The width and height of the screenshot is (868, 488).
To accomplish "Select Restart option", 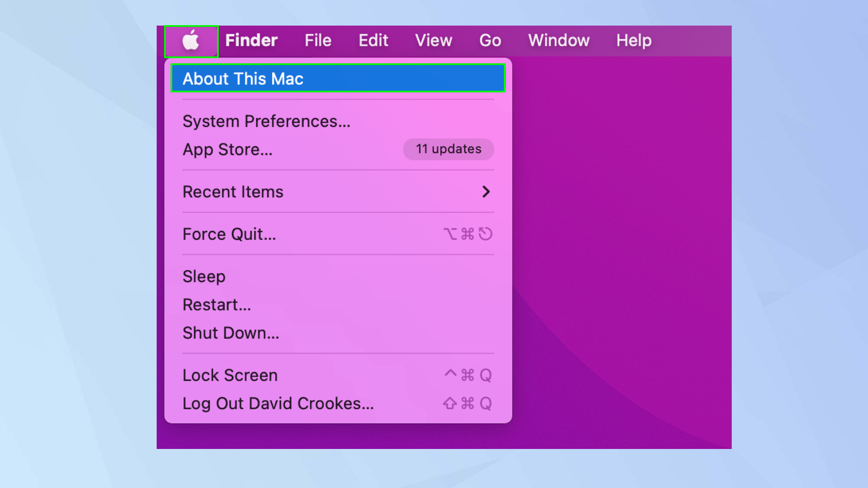I will click(217, 304).
